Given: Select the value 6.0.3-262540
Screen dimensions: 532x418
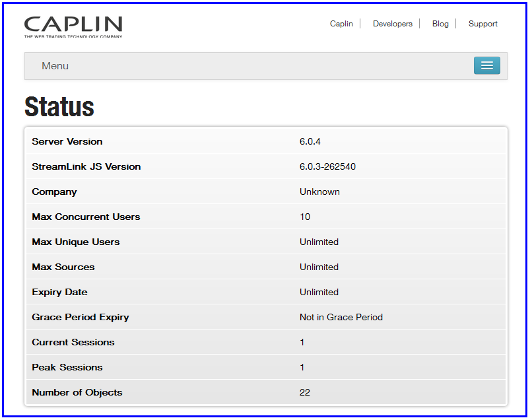Looking at the screenshot, I should [x=327, y=166].
